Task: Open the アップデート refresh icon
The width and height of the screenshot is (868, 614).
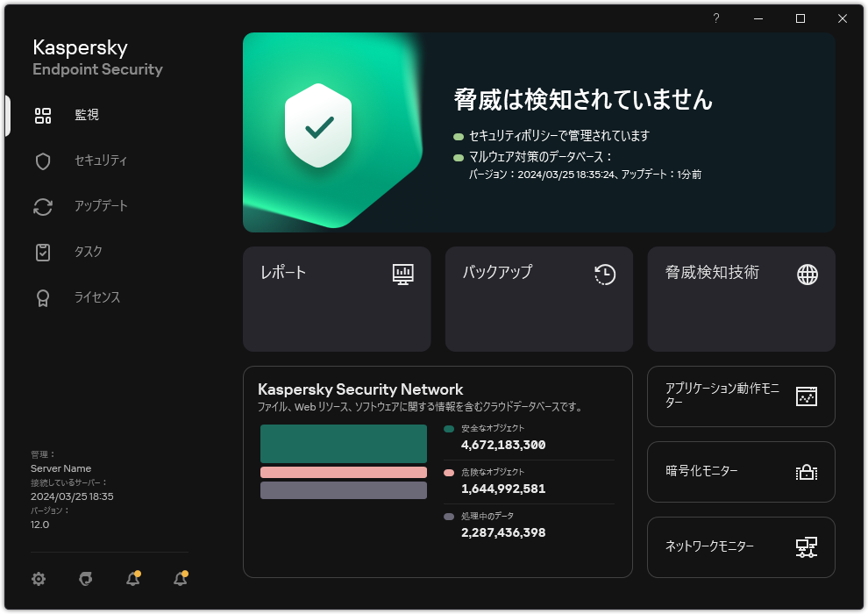Action: pyautogui.click(x=43, y=206)
